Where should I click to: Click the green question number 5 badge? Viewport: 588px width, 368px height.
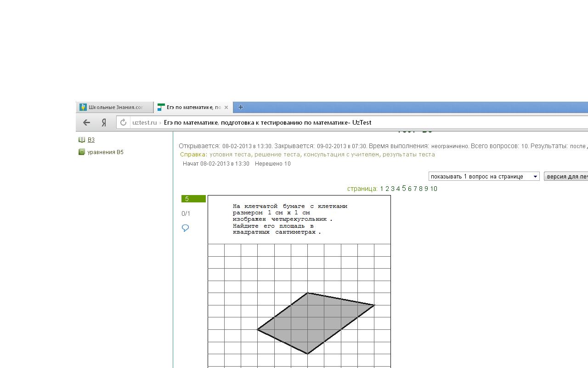click(x=193, y=199)
